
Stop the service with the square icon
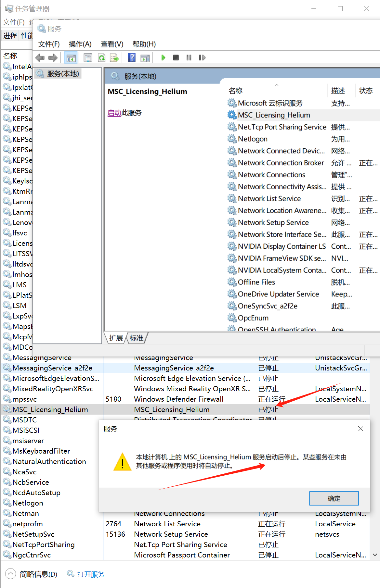pos(176,58)
